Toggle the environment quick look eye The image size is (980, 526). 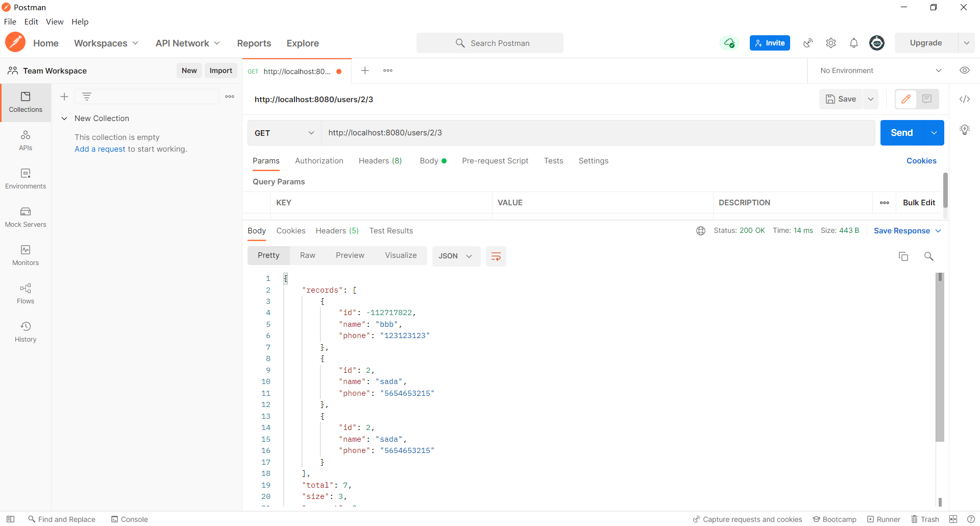pos(965,70)
